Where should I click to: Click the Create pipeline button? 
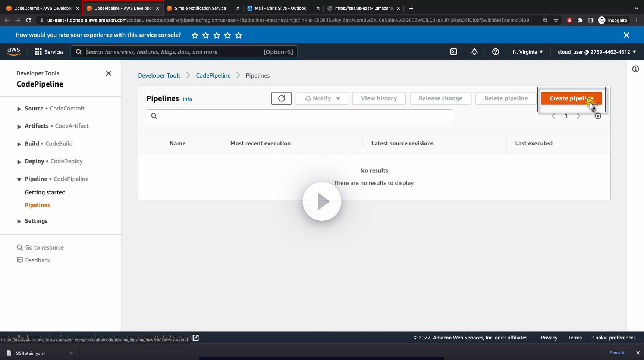(571, 98)
